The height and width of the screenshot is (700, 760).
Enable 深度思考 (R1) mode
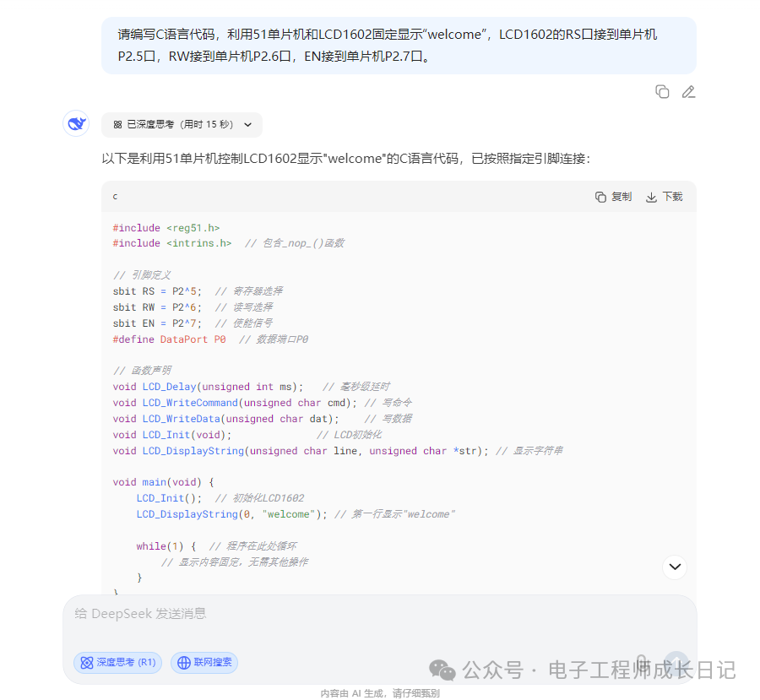(x=117, y=662)
